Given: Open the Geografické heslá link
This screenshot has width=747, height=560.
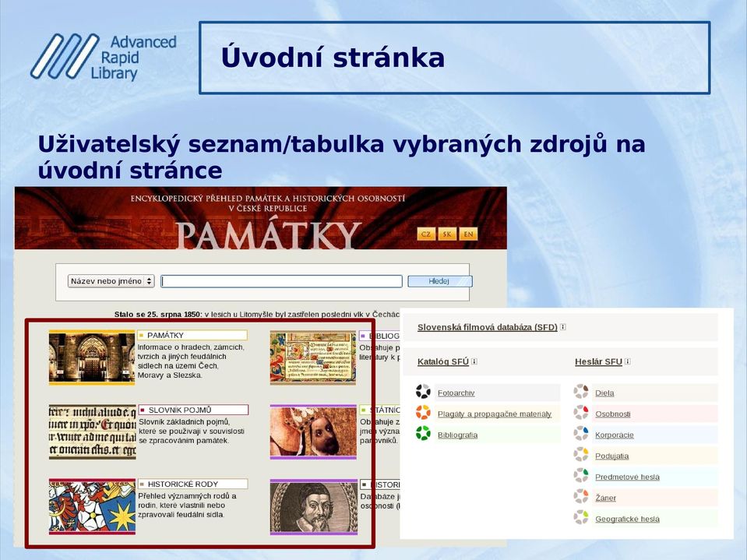Looking at the screenshot, I should pos(627,519).
